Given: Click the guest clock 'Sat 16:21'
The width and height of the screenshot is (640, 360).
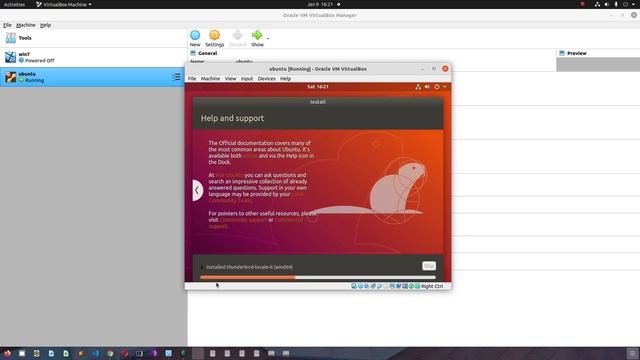Looking at the screenshot, I should pyautogui.click(x=318, y=87).
